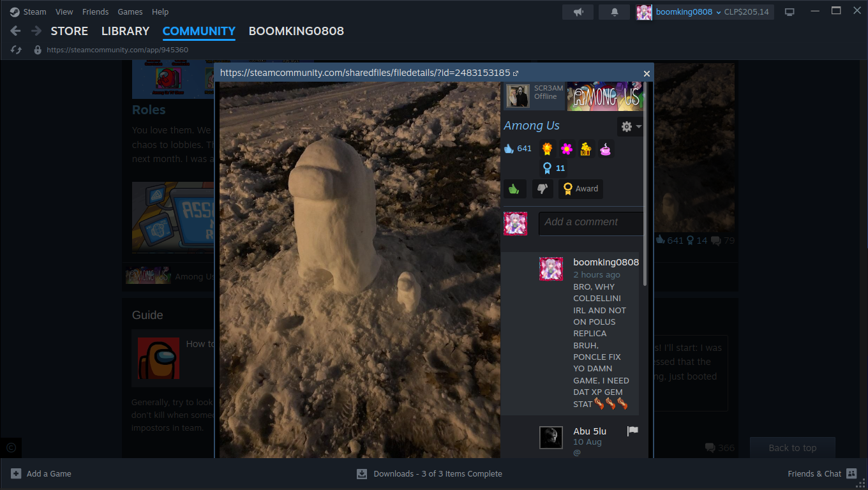Image resolution: width=868 pixels, height=490 pixels.
Task: Give an award with the Award button
Action: pyautogui.click(x=581, y=189)
